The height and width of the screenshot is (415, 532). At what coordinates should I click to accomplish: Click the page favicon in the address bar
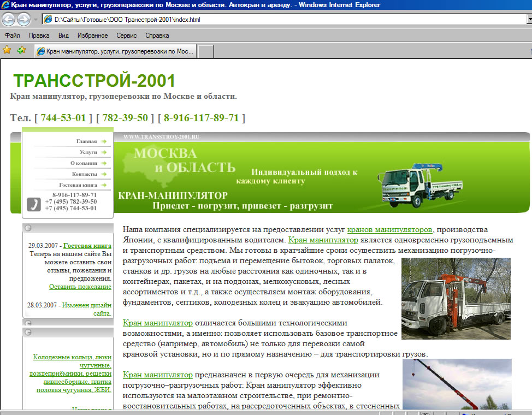point(48,19)
